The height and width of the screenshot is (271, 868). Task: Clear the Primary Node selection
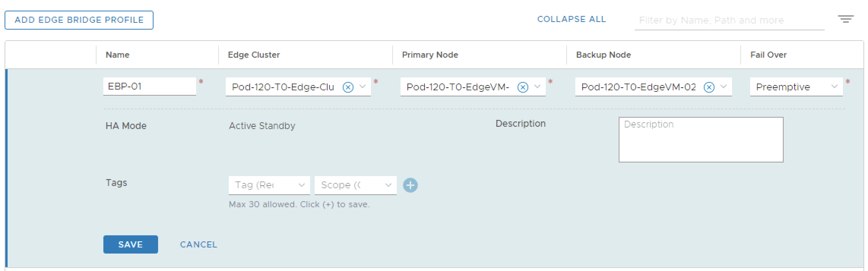[523, 87]
